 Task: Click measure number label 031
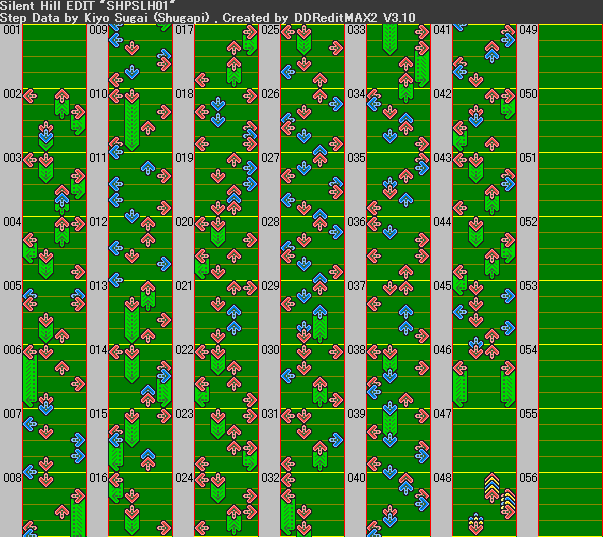tap(270, 414)
